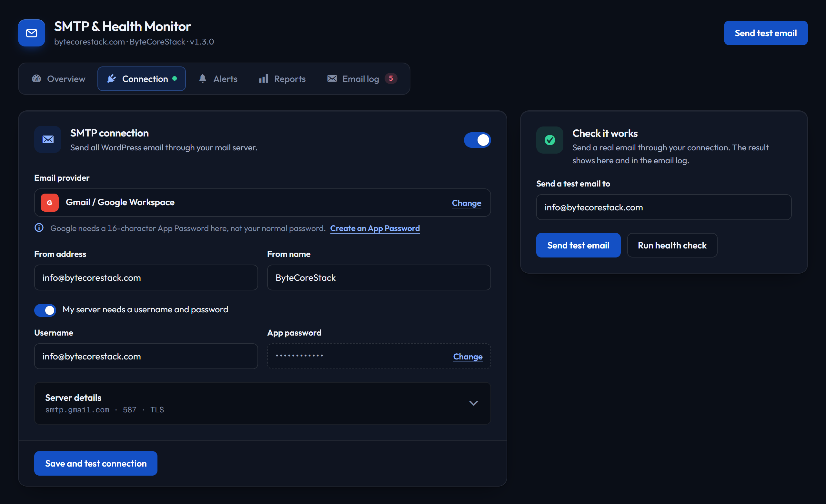The width and height of the screenshot is (826, 504).
Task: Click the 'SMTP & Health Monitor' title
Action: click(123, 26)
